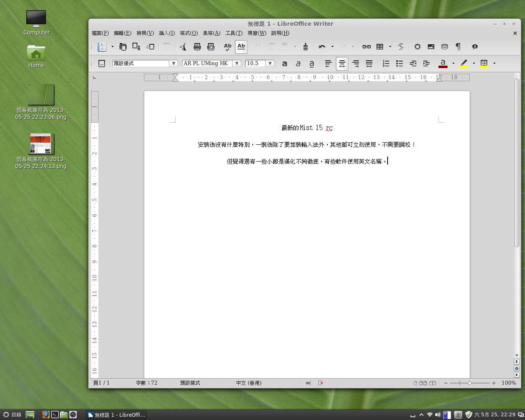Open the 格式(O) menu
Viewport: 525px width, 420px height.
(x=189, y=33)
